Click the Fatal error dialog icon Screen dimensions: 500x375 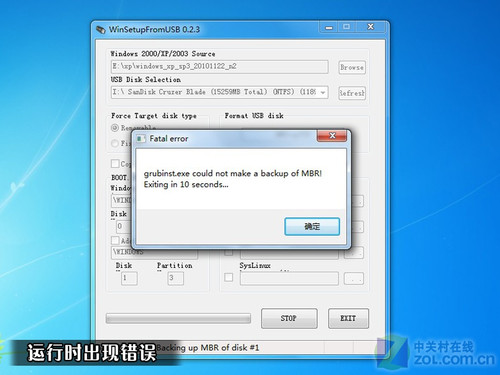141,139
